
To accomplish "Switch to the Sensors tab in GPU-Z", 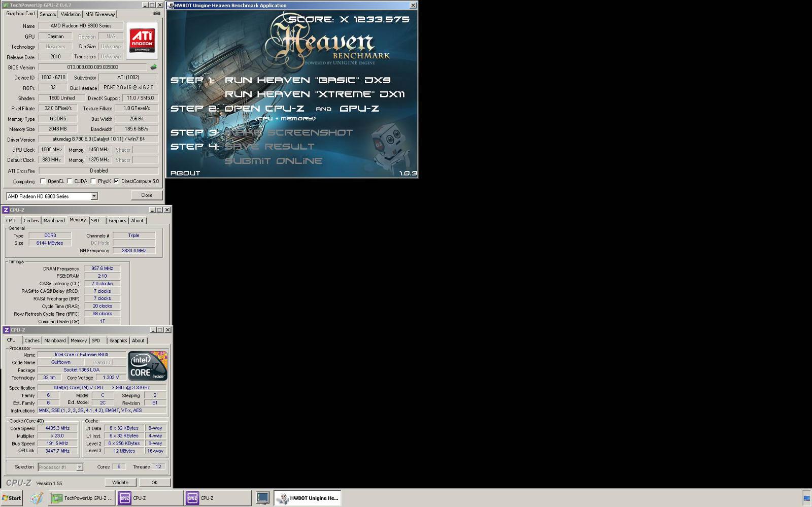I will click(x=48, y=14).
